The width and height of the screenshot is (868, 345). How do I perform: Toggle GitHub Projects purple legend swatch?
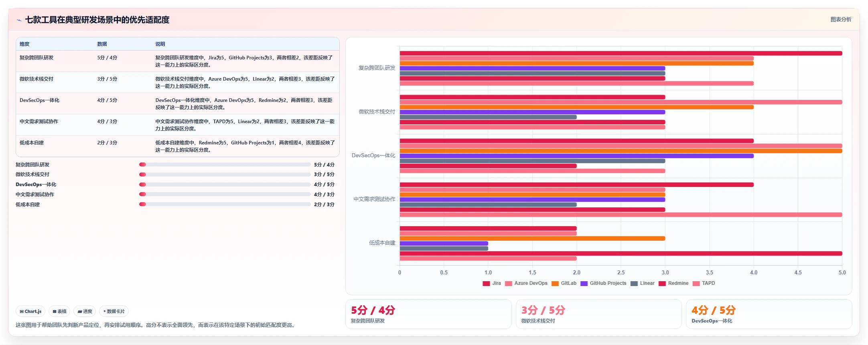coord(584,284)
